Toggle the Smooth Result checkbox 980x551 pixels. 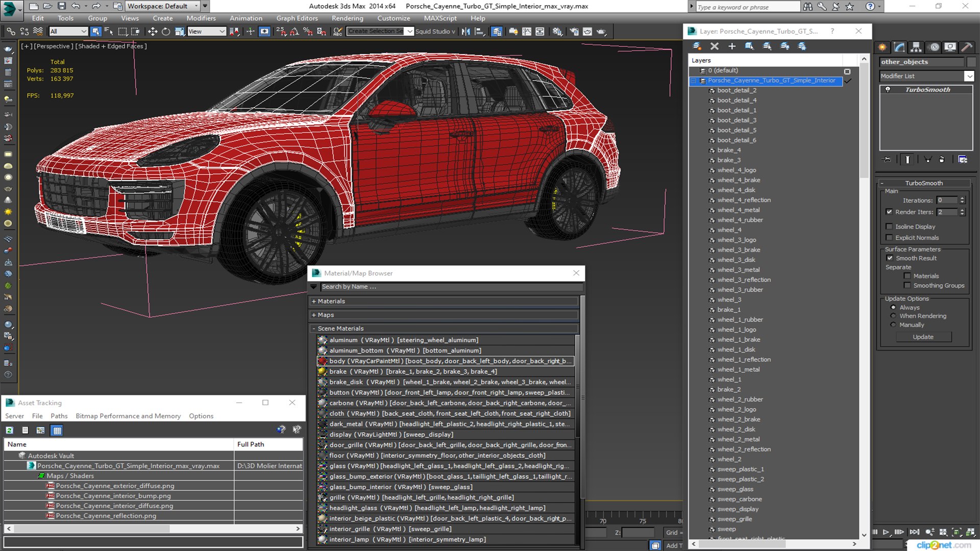pos(890,258)
